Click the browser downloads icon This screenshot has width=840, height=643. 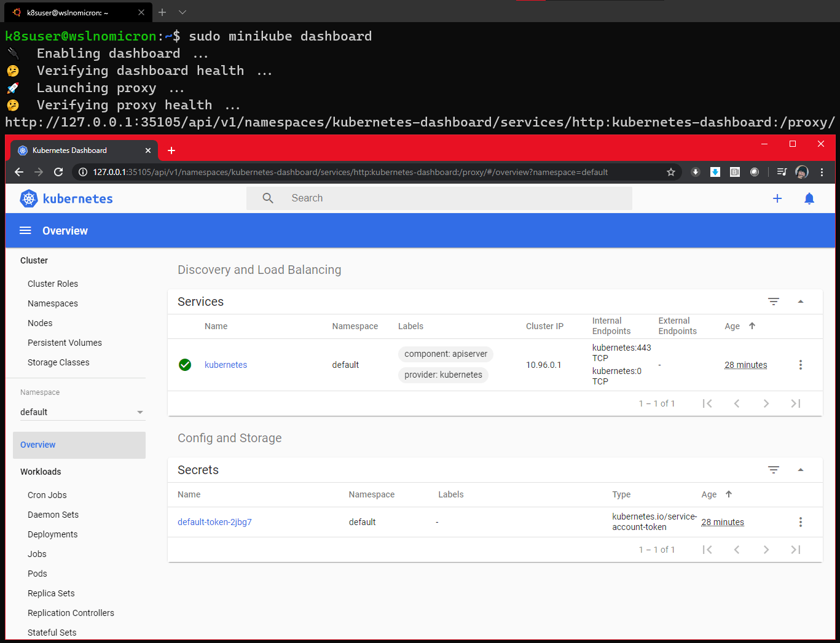click(695, 172)
